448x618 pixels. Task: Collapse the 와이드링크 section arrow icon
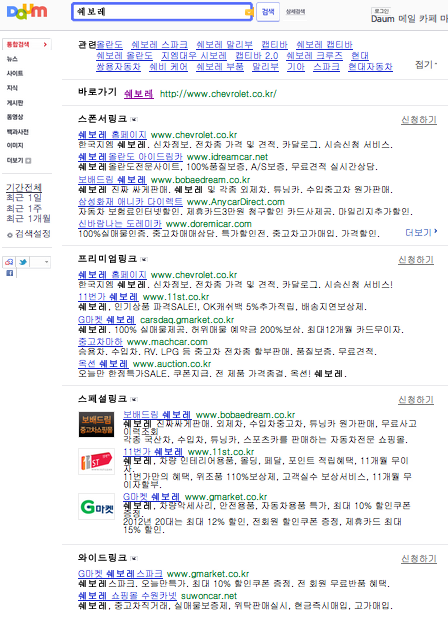(134, 558)
